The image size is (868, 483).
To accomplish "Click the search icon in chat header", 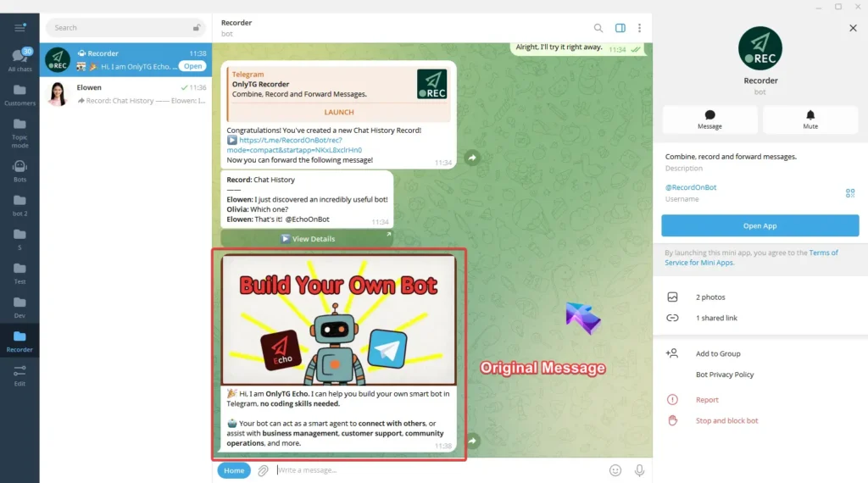I will [598, 28].
